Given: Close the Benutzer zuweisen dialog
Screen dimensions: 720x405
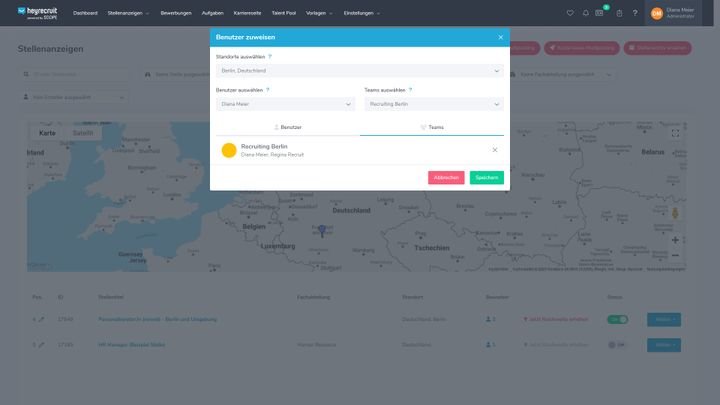Looking at the screenshot, I should click(x=501, y=37).
